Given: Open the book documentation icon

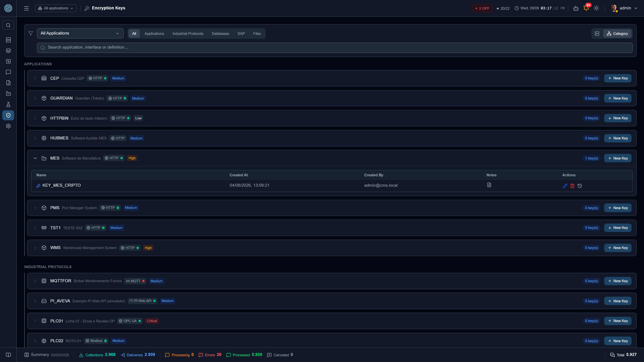Looking at the screenshot, I should (8, 355).
